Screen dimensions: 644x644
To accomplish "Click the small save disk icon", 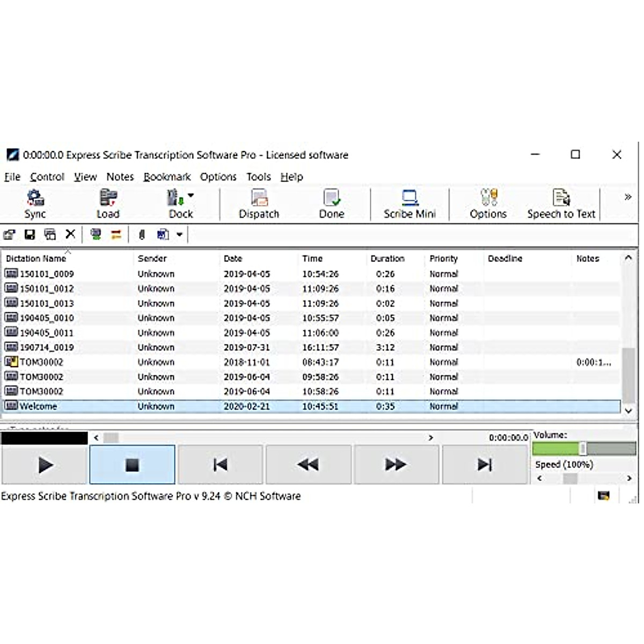I will (30, 235).
